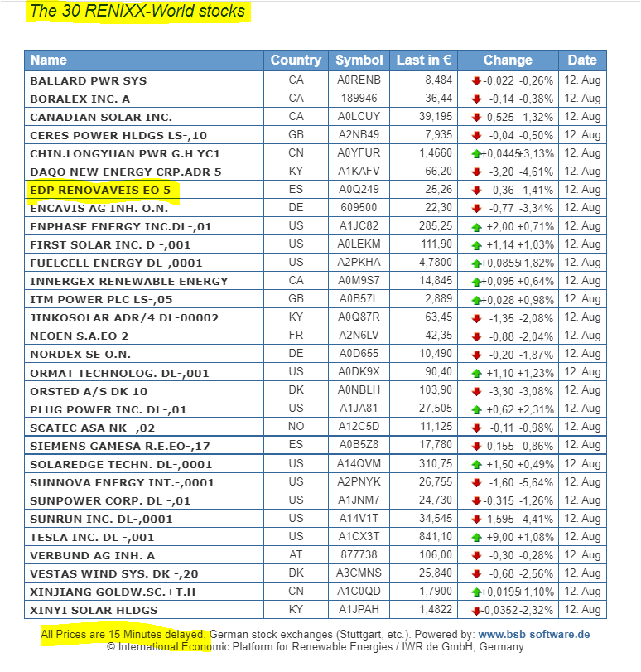The image size is (641, 672).
Task: Select highlighted EDP RENOVAVEIS EO 5 name
Action: point(100,190)
